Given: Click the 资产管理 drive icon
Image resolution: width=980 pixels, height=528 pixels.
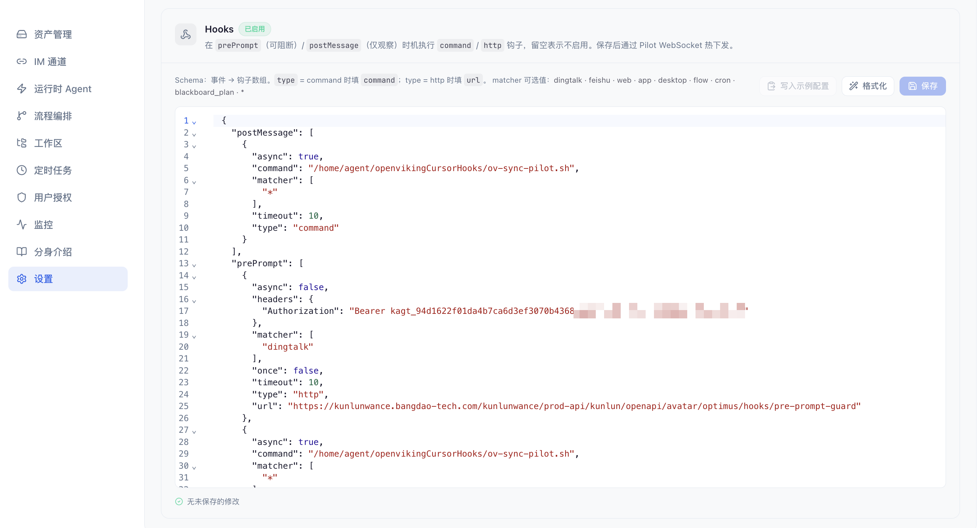Looking at the screenshot, I should [x=22, y=34].
